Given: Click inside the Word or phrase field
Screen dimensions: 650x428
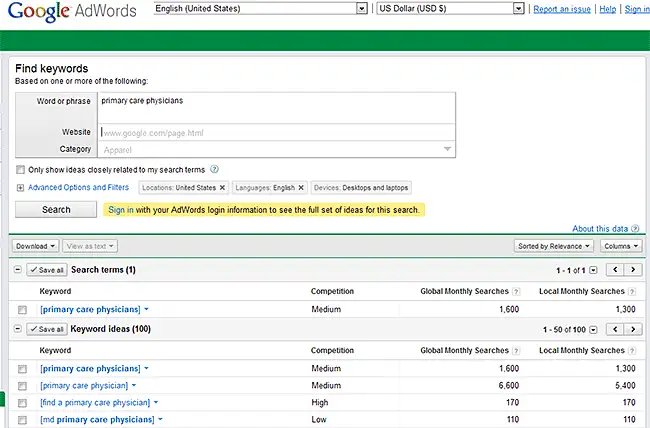Looking at the screenshot, I should (276, 108).
